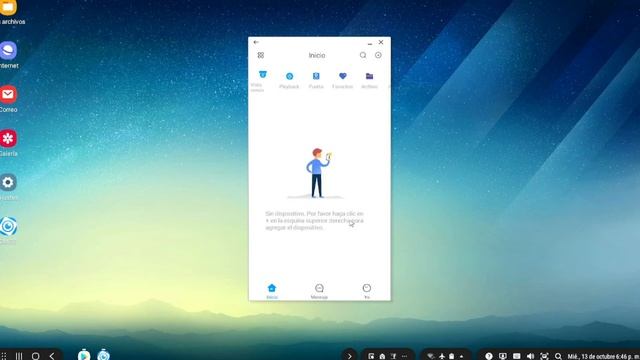Add a device with the plus circle icon
The height and width of the screenshot is (360, 640).
378,55
